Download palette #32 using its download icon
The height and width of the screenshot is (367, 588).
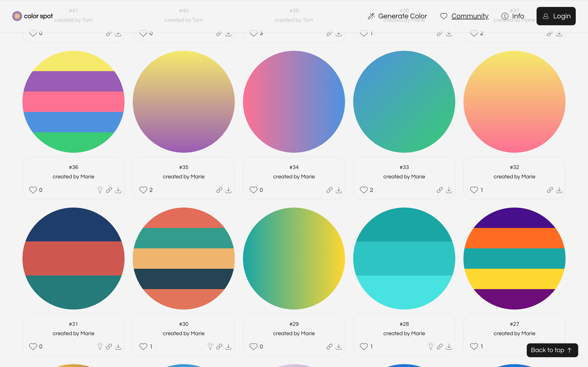click(559, 190)
